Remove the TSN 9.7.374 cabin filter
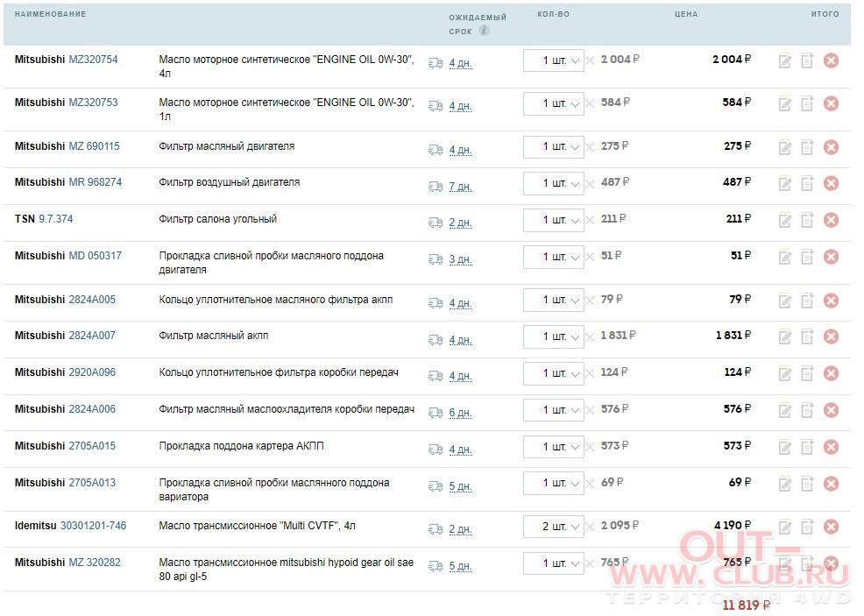Screen dimensions: 864x616 click(831, 221)
